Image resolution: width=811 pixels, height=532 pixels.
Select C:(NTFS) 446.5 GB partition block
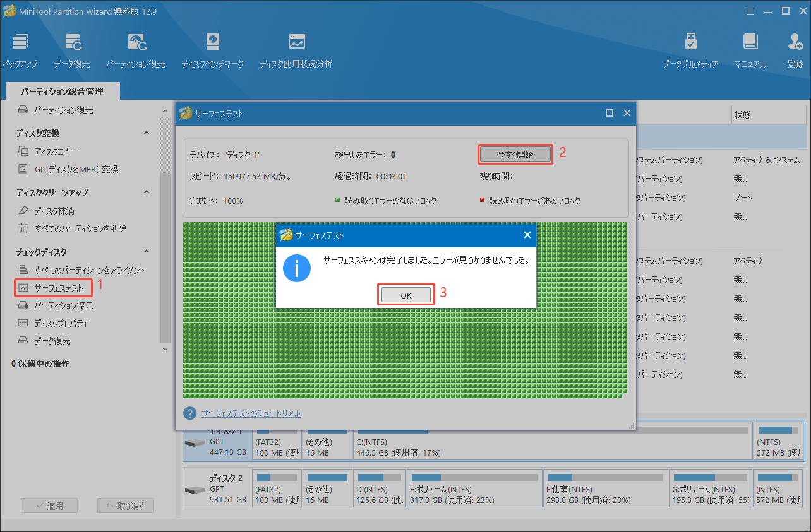552,441
